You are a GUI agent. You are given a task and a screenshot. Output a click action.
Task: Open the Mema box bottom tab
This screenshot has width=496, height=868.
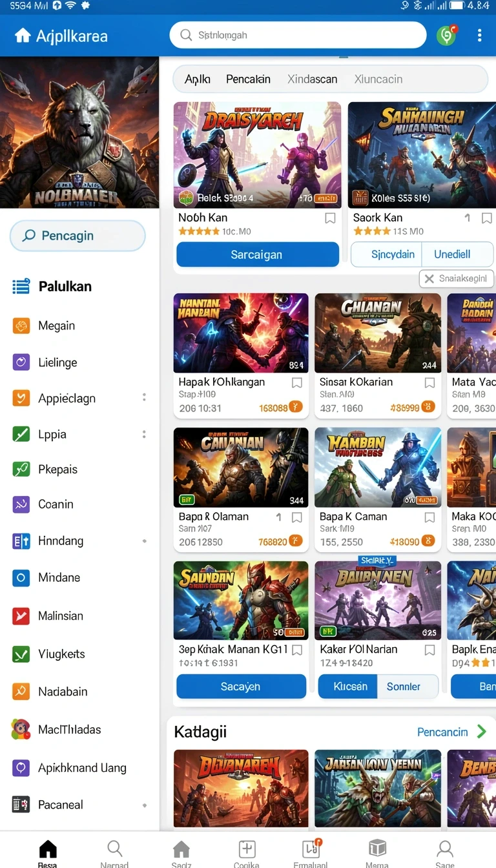click(377, 854)
